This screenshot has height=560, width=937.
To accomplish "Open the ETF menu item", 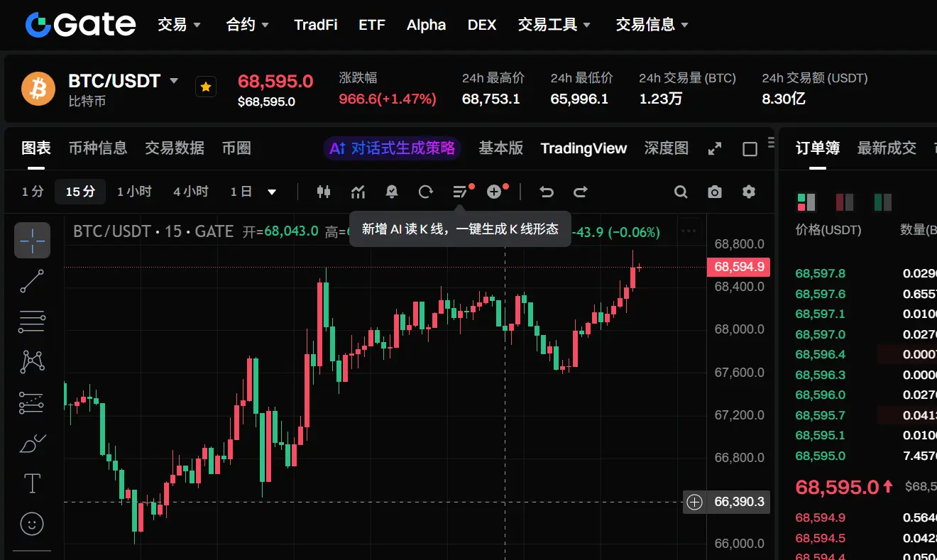I will [372, 25].
